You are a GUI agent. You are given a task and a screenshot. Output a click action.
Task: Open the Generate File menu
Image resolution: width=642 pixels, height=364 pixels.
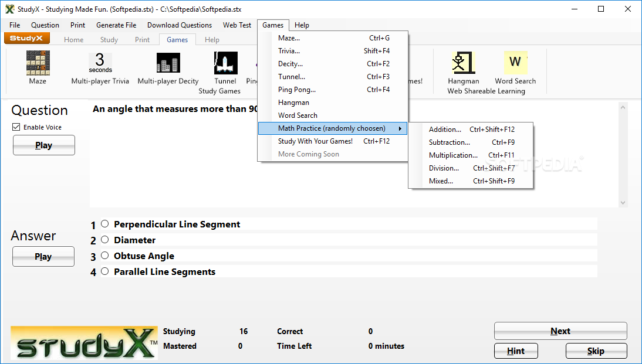[116, 25]
